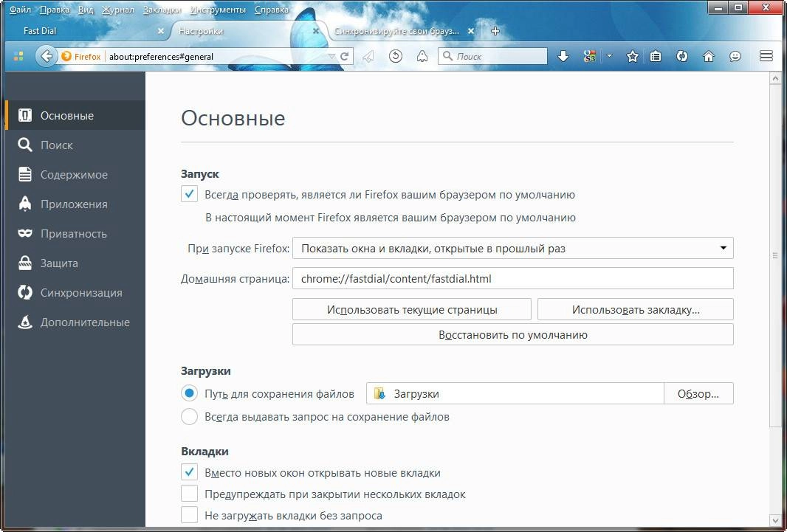Click the Домашняя страница input field

coord(513,278)
